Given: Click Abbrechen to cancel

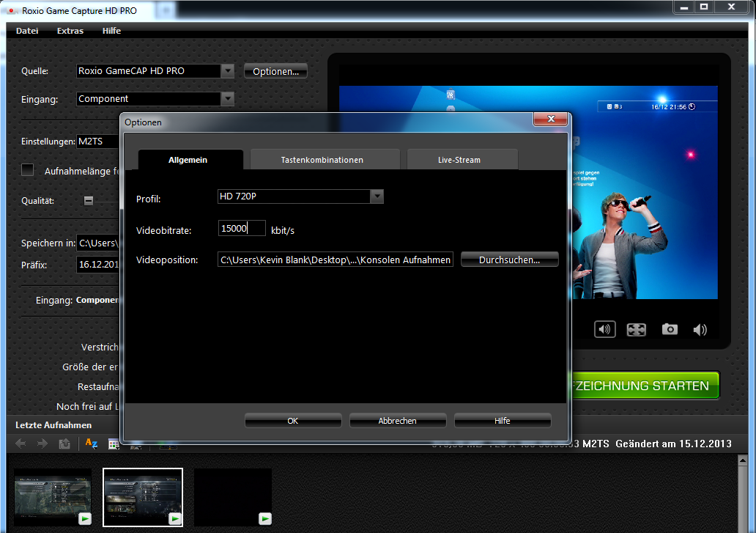Looking at the screenshot, I should (x=397, y=421).
